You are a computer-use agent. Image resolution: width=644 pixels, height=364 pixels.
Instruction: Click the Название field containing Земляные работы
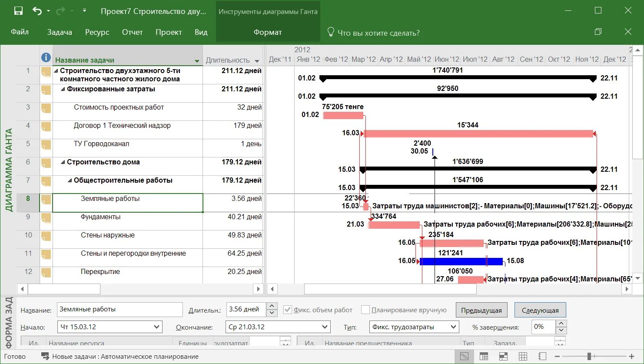120,310
